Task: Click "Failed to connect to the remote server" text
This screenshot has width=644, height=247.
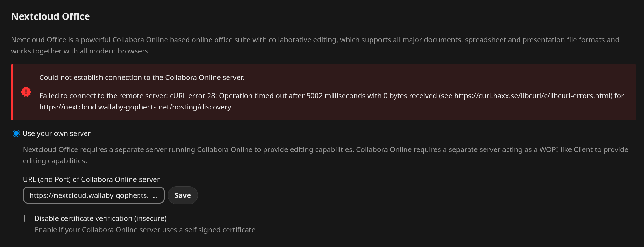Action: [104, 96]
